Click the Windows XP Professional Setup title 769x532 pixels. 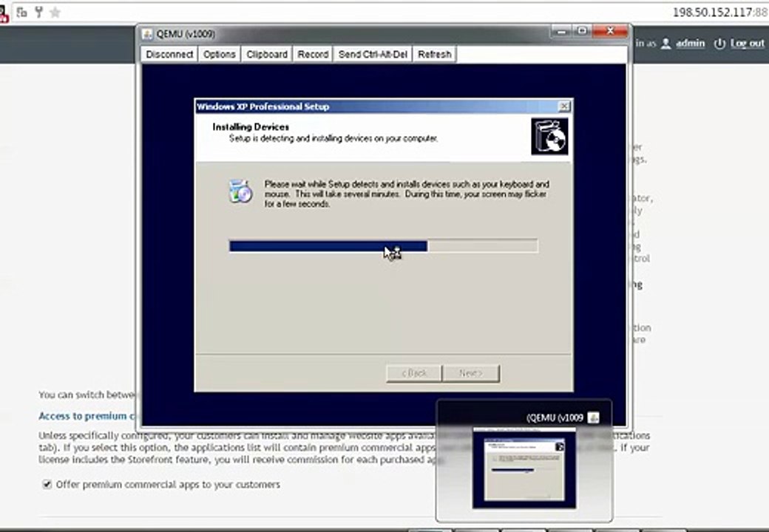coord(263,106)
